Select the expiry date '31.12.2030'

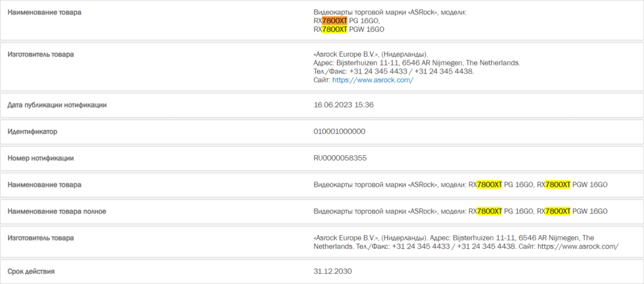pyautogui.click(x=333, y=271)
